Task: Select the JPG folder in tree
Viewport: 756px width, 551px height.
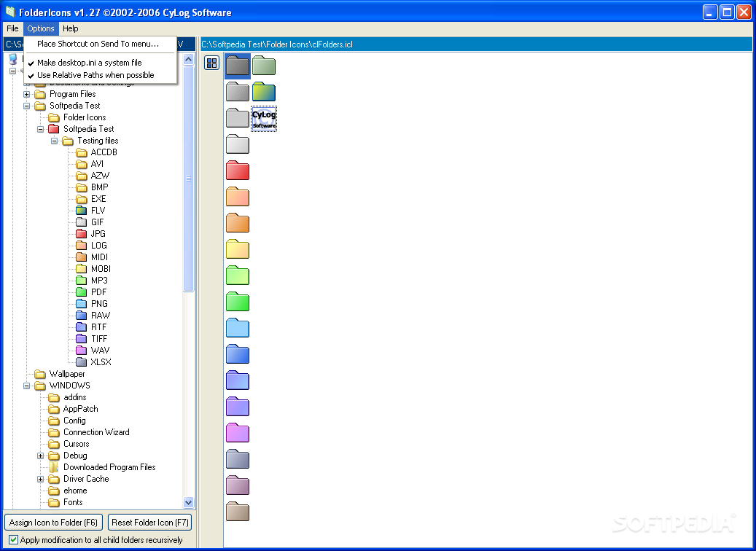Action: (x=98, y=234)
